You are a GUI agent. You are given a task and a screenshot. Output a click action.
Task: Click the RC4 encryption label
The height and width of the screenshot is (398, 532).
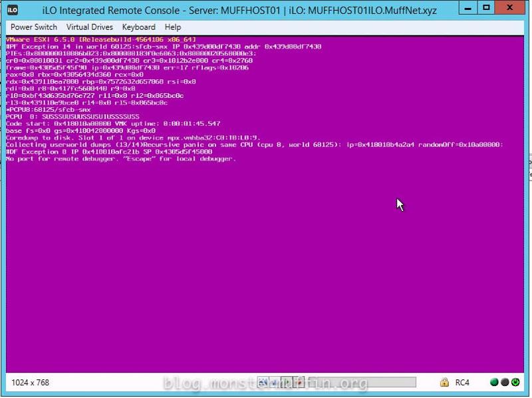tap(462, 383)
